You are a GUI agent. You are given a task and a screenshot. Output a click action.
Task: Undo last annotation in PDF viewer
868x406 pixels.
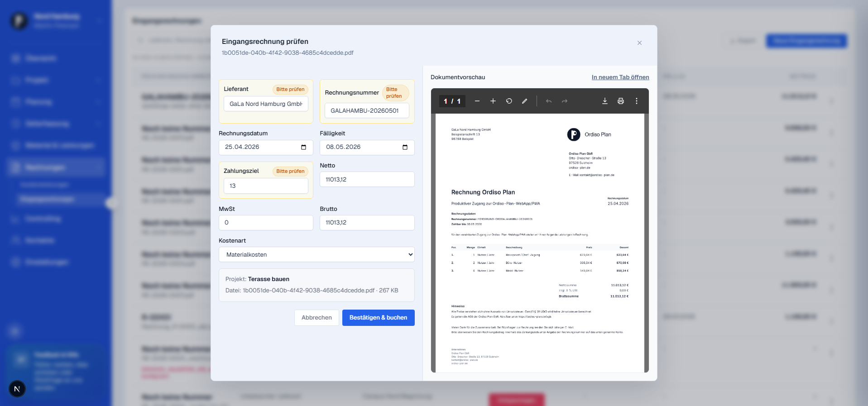tap(548, 101)
